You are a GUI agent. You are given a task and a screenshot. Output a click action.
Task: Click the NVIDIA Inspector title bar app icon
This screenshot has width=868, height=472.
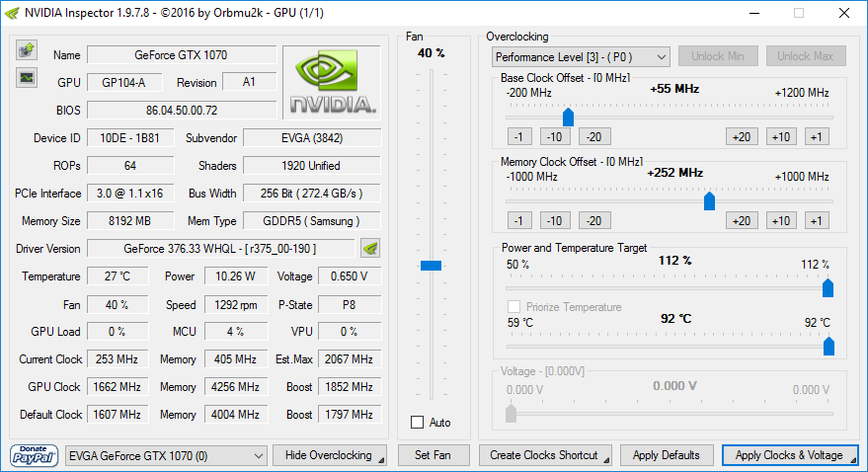click(12, 13)
